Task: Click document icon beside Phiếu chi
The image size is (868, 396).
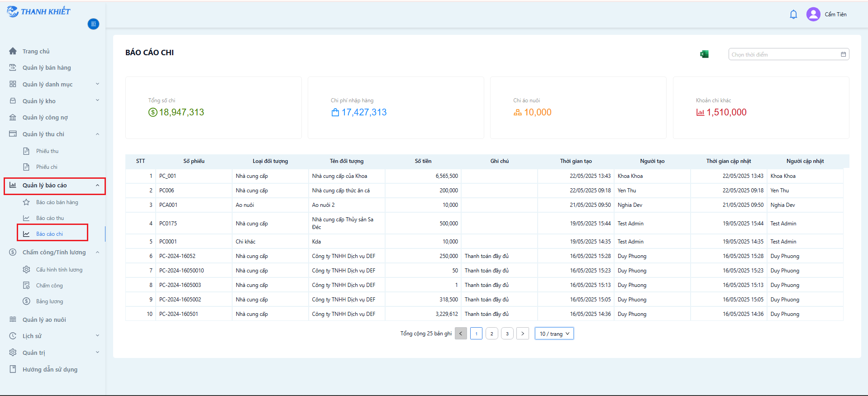Action: (x=26, y=167)
